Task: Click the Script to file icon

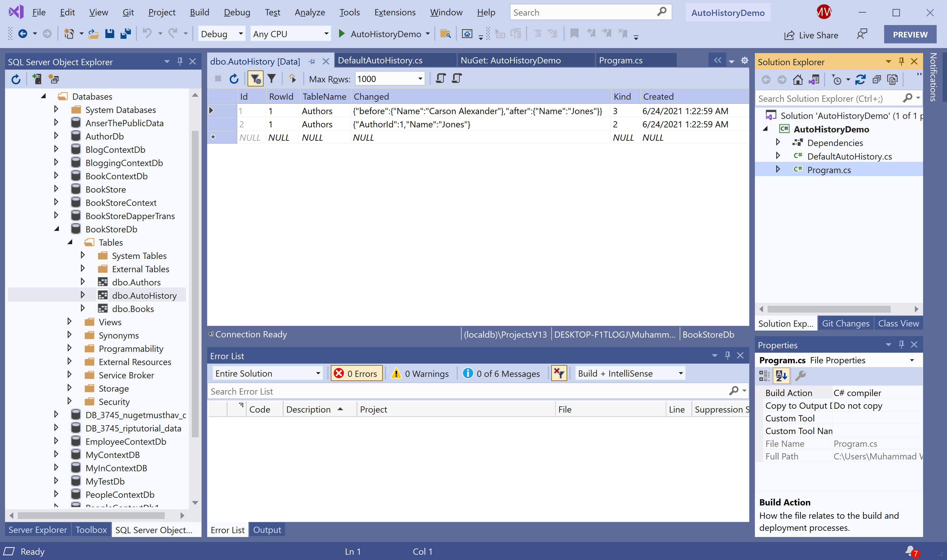Action: click(x=457, y=79)
